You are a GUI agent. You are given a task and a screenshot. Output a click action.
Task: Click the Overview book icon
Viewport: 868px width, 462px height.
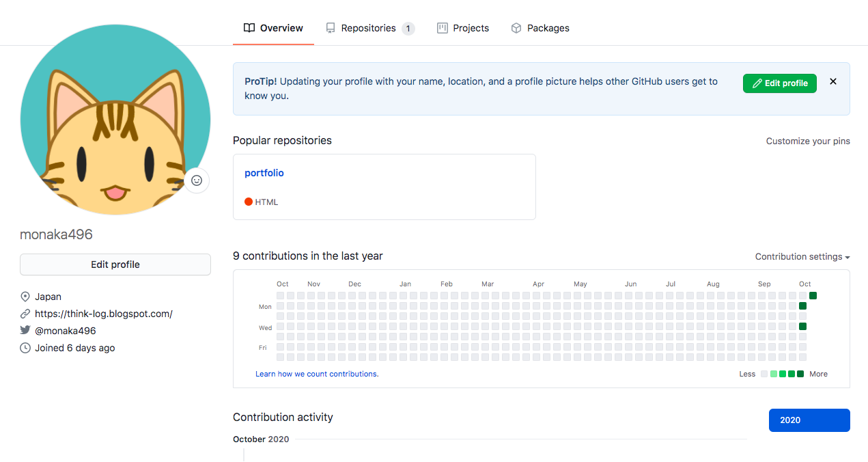(x=249, y=28)
